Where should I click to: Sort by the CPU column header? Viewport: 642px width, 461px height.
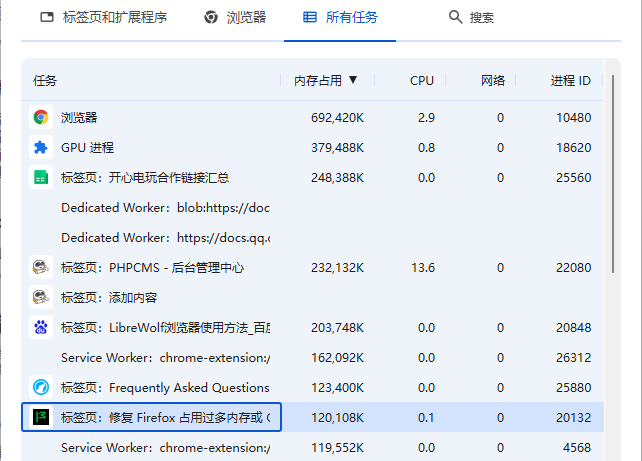coord(422,81)
